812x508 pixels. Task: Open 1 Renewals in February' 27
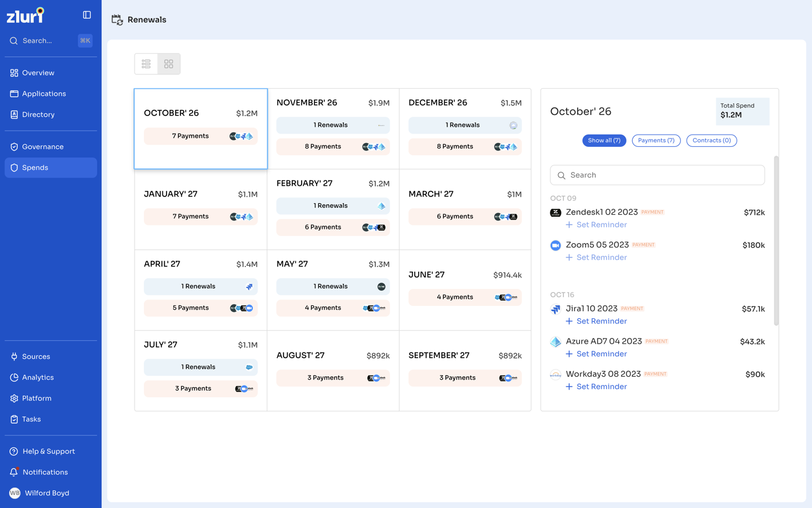coord(333,206)
